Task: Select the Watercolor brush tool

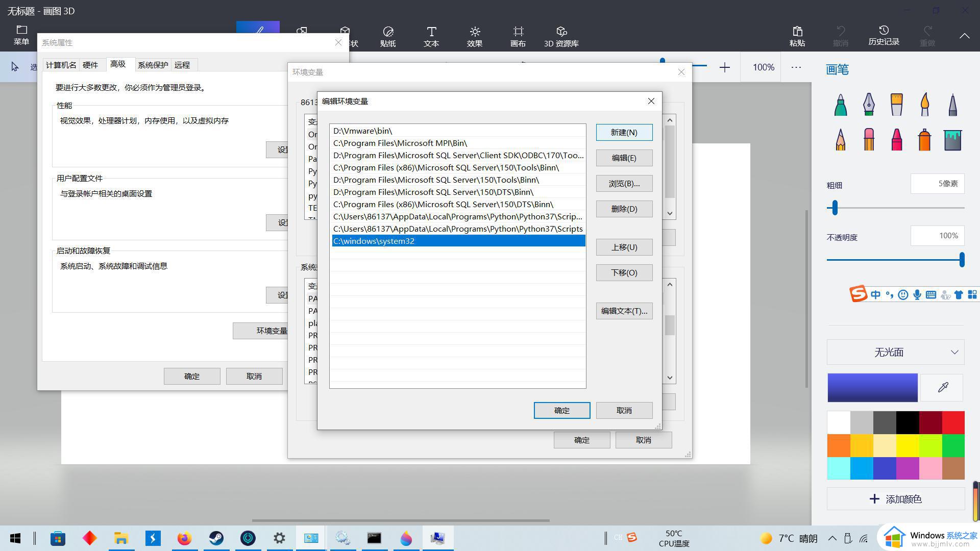Action: (924, 105)
